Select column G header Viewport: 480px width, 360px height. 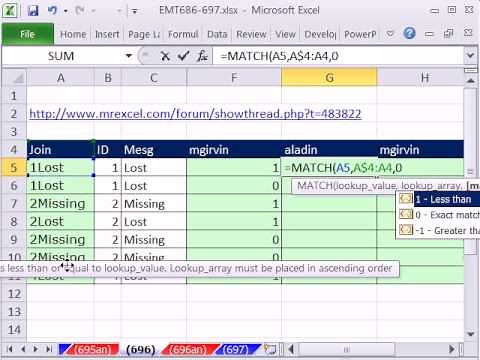click(329, 78)
